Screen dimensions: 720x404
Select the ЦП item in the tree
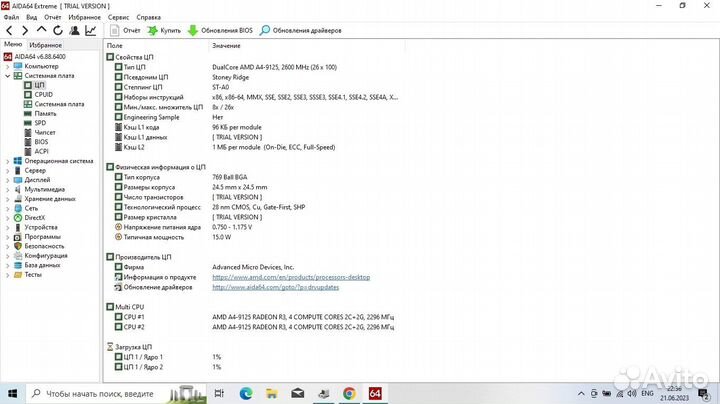pyautogui.click(x=34, y=85)
